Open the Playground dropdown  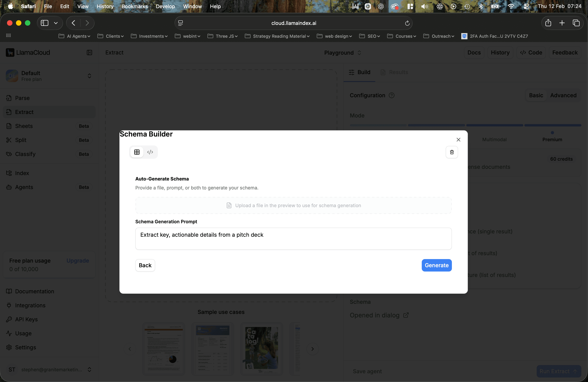pos(342,53)
